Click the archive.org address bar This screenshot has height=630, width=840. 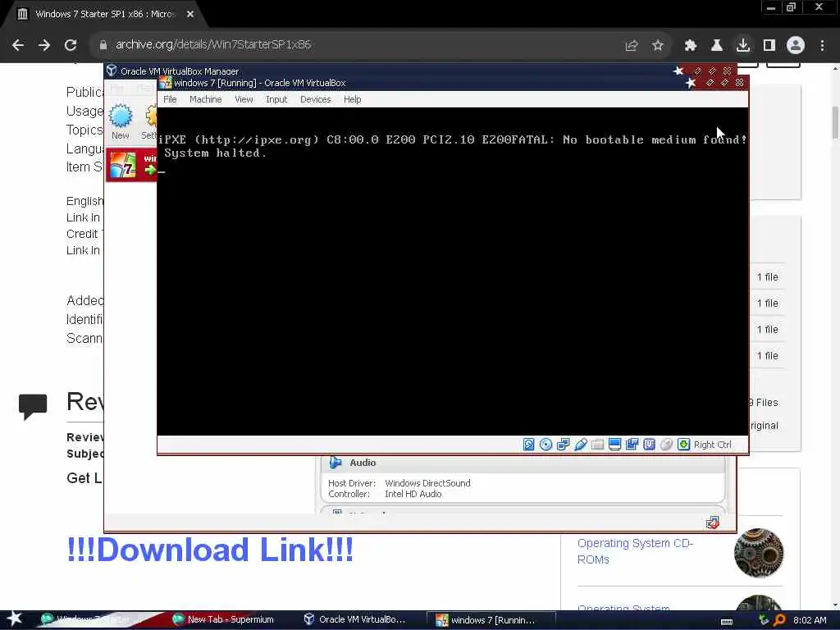(x=359, y=45)
